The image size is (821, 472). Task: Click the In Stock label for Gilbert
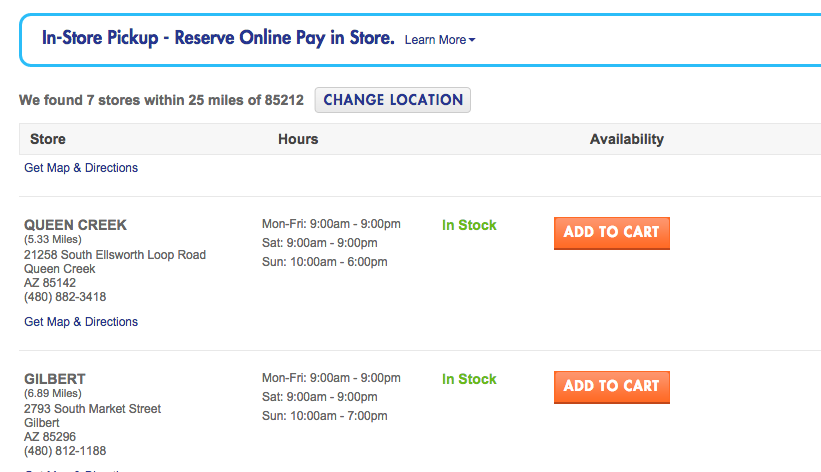click(469, 379)
